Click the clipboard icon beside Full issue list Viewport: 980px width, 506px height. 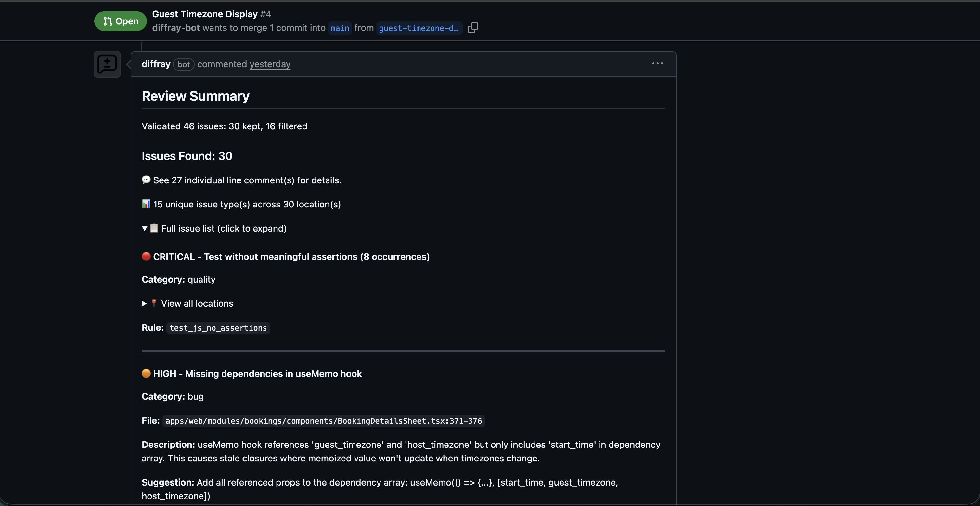(x=154, y=228)
